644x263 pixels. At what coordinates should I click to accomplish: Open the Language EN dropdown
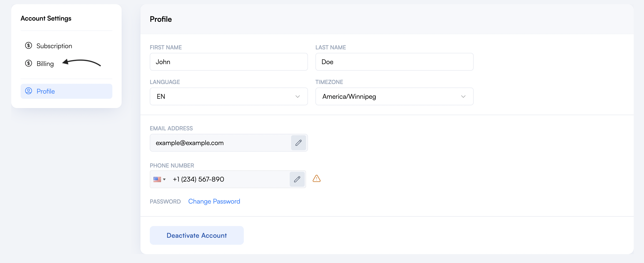(228, 96)
